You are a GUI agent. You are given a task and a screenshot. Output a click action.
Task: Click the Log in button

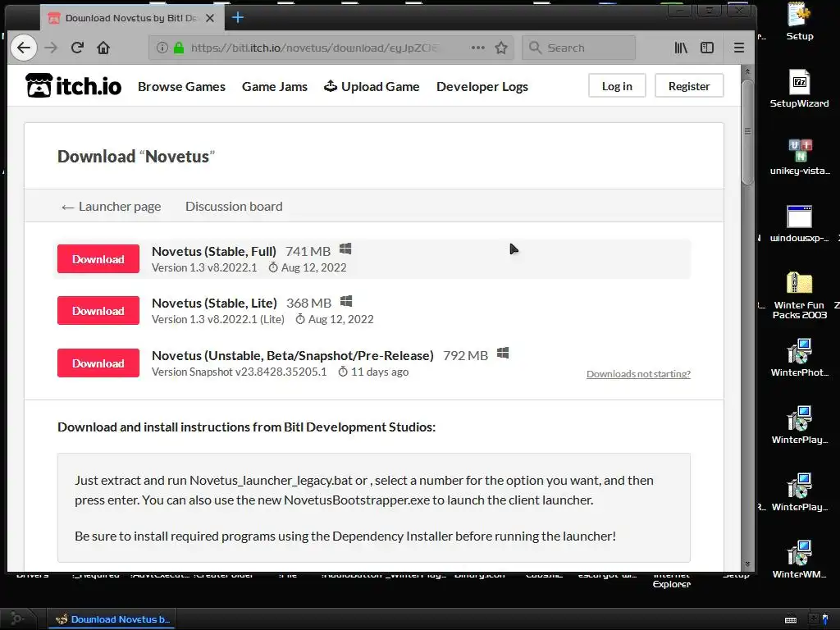point(617,85)
